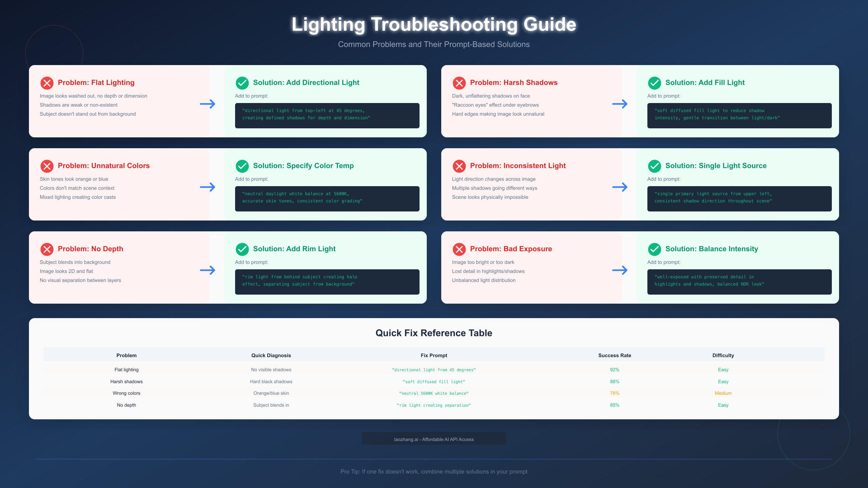
Task: Click the green check icon beside Single Light Source
Action: (x=655, y=166)
